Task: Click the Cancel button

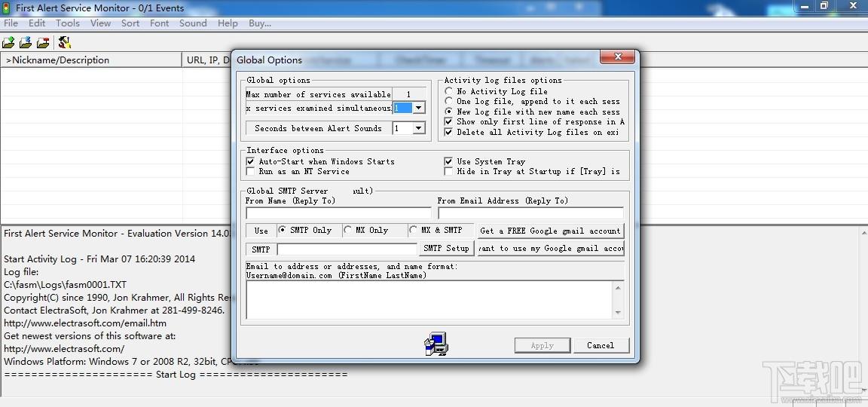Action: [x=601, y=345]
